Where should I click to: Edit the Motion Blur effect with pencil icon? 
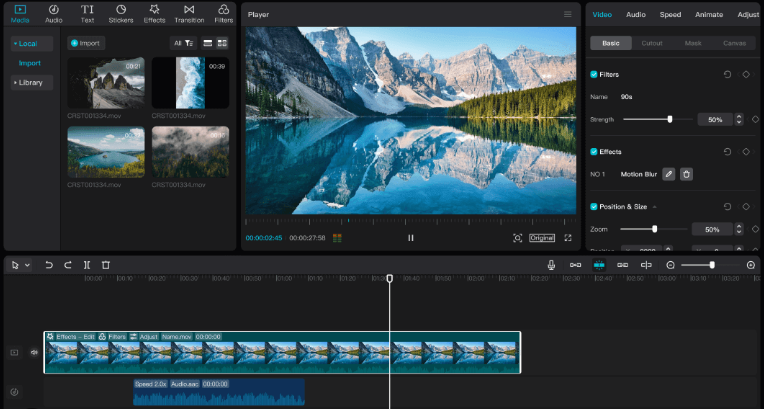tap(668, 174)
